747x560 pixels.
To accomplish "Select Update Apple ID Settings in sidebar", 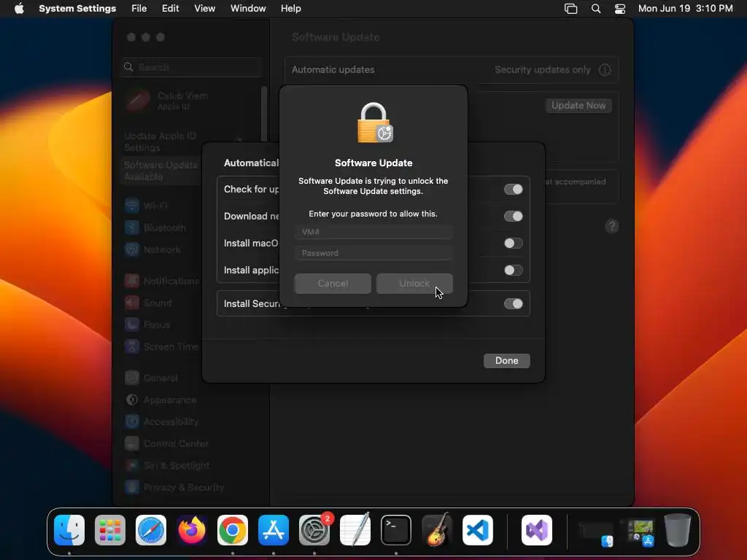I will [160, 141].
